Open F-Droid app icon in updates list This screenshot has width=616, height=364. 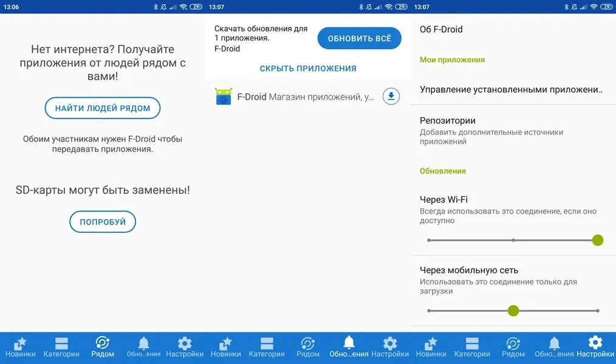click(x=224, y=96)
